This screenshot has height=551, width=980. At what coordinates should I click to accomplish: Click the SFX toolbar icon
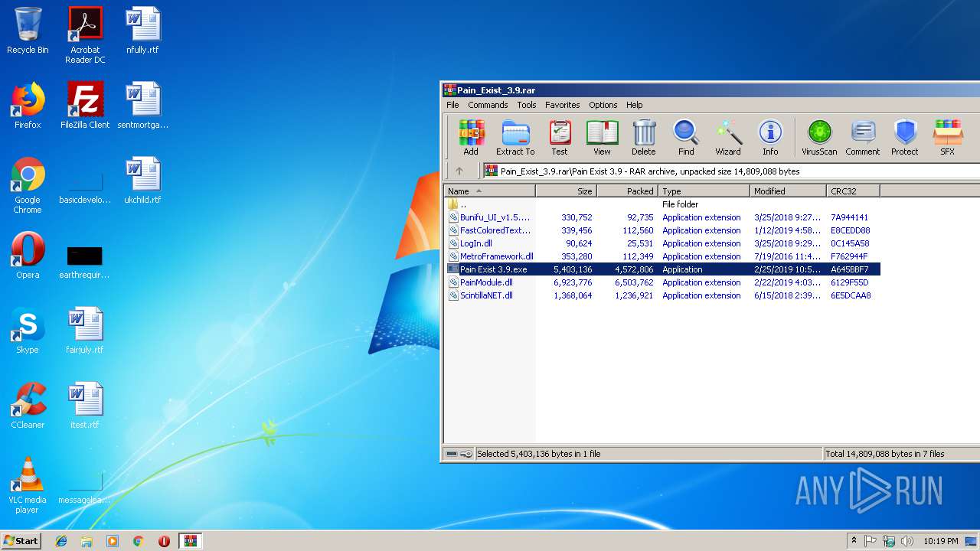tap(948, 138)
